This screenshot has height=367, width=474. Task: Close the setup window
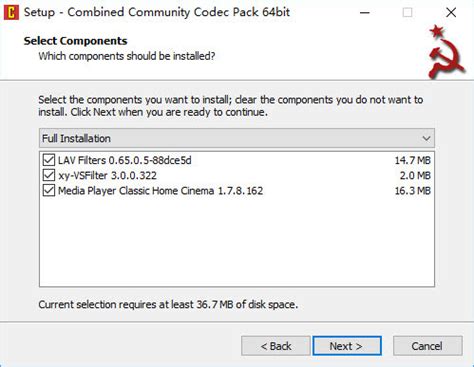[451, 13]
